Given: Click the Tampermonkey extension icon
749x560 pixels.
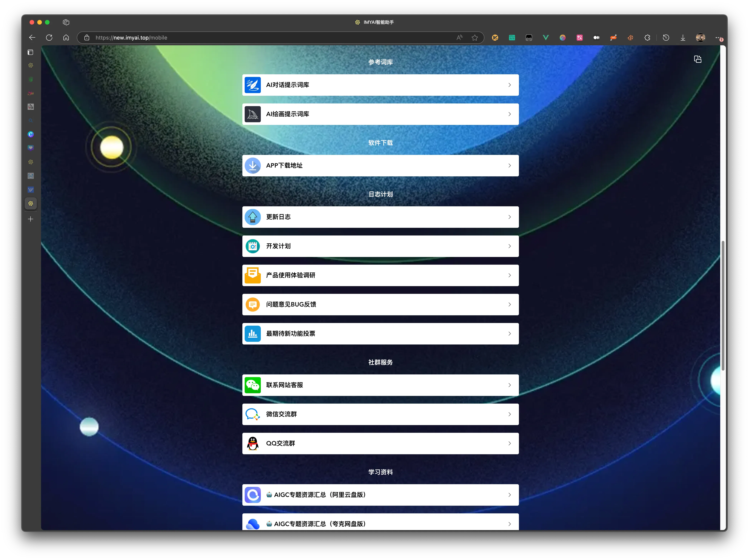Looking at the screenshot, I should click(529, 38).
